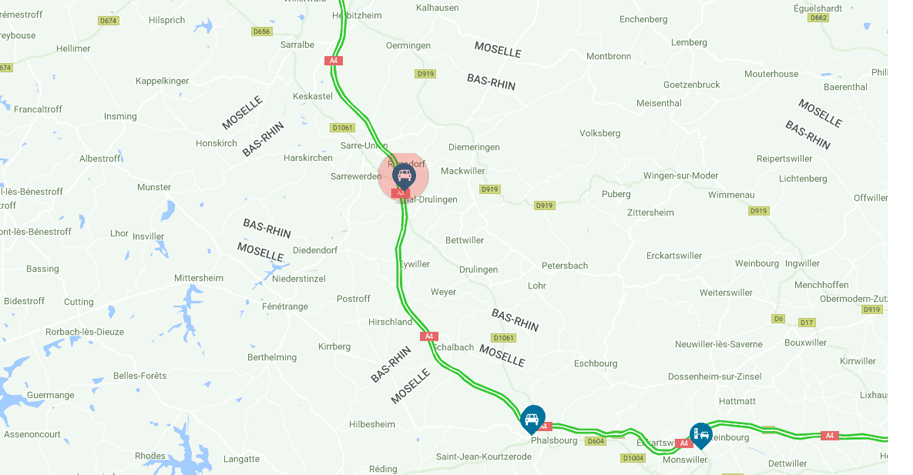Screen dimensions: 913x475
Task: Select the Mittersheim town label
Action: click(199, 278)
